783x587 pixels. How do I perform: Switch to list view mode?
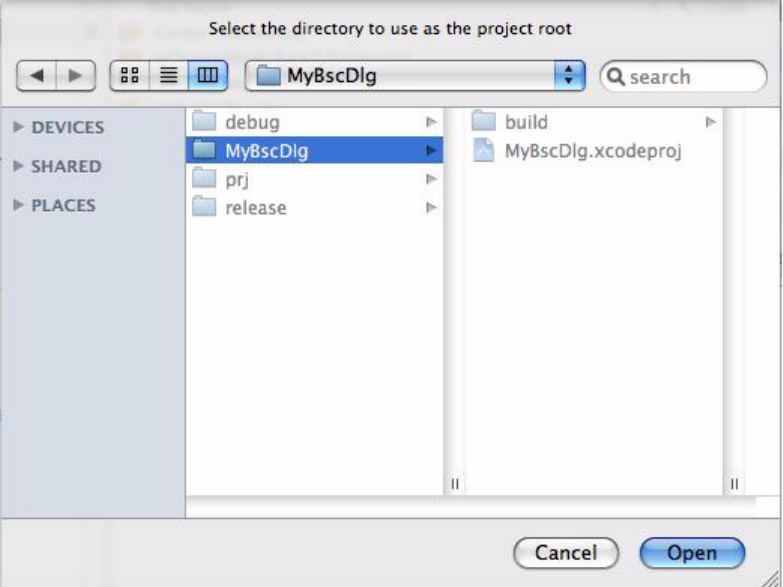click(169, 75)
